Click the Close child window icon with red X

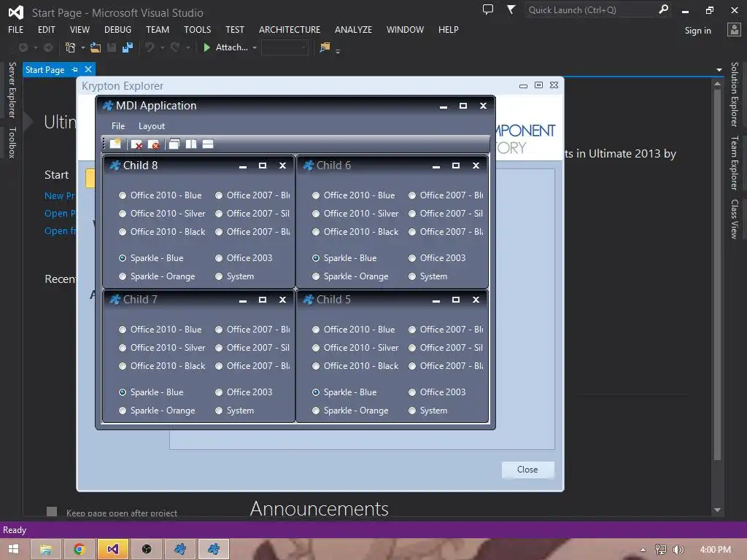[x=136, y=144]
